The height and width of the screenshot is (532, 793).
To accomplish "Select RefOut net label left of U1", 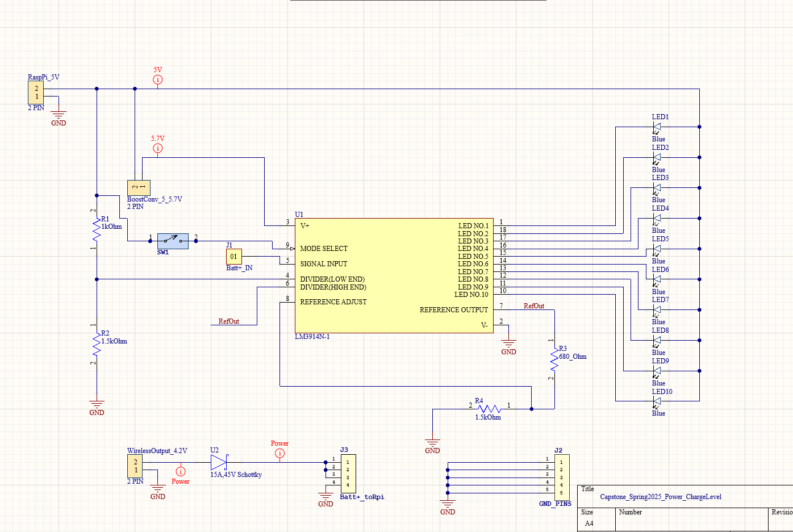I will point(229,321).
